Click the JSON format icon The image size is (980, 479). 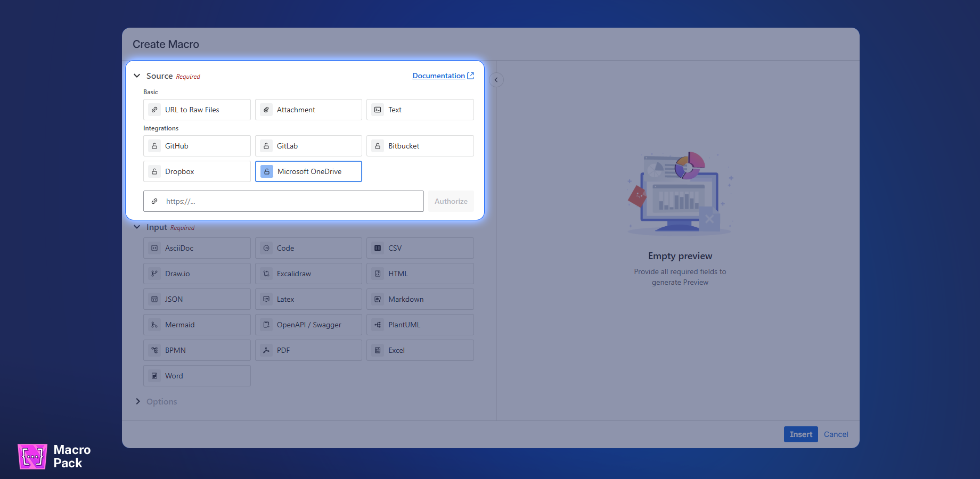(x=154, y=299)
